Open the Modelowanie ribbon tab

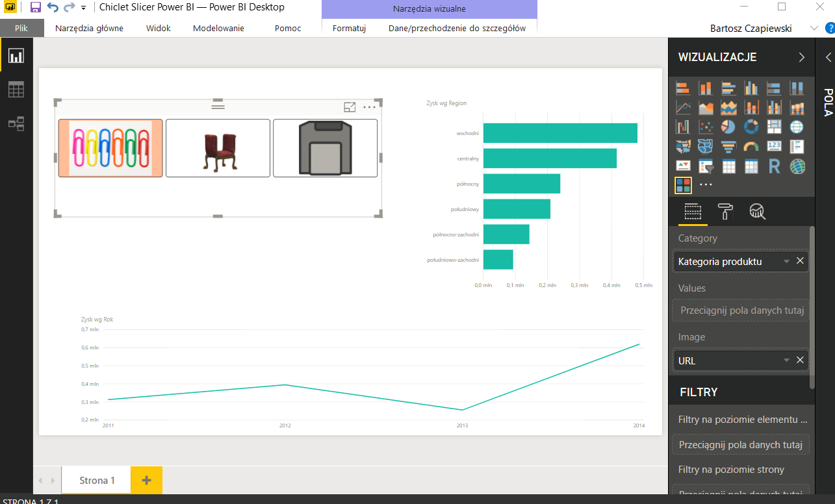point(218,28)
